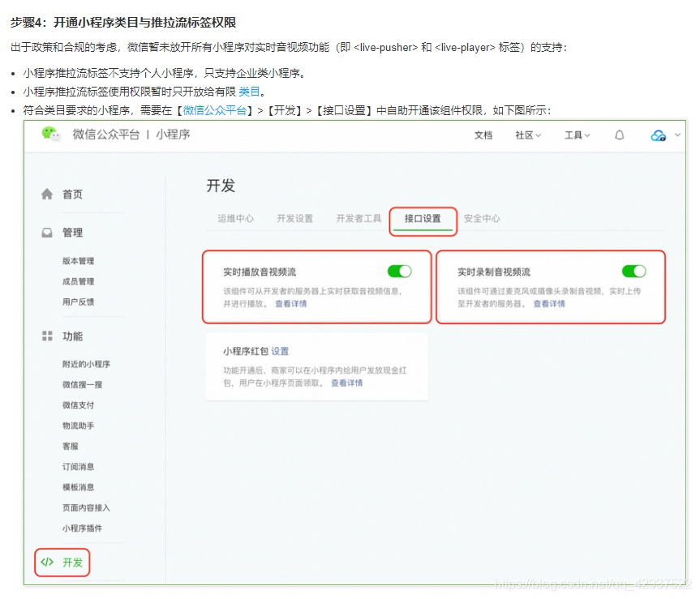Expand the chevron next to the cloud icon
The width and height of the screenshot is (700, 599).
pos(678,135)
